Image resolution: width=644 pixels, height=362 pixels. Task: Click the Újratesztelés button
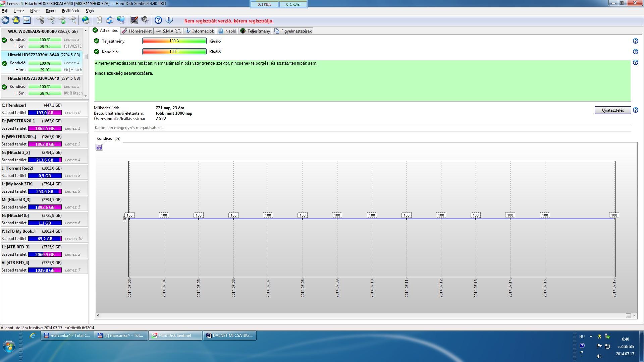[x=612, y=110]
